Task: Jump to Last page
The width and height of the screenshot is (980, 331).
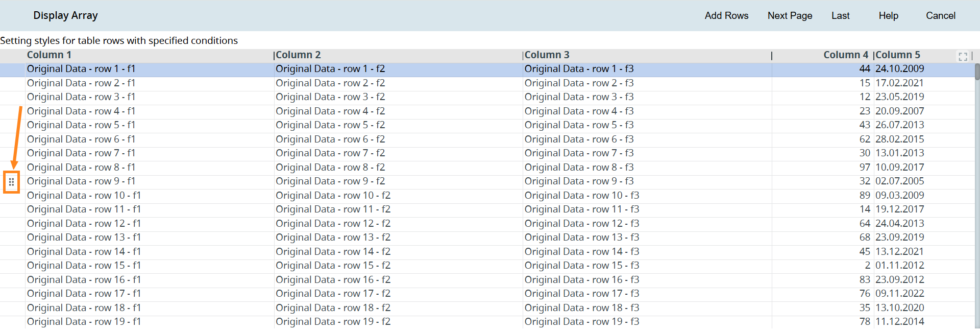Action: 840,16
